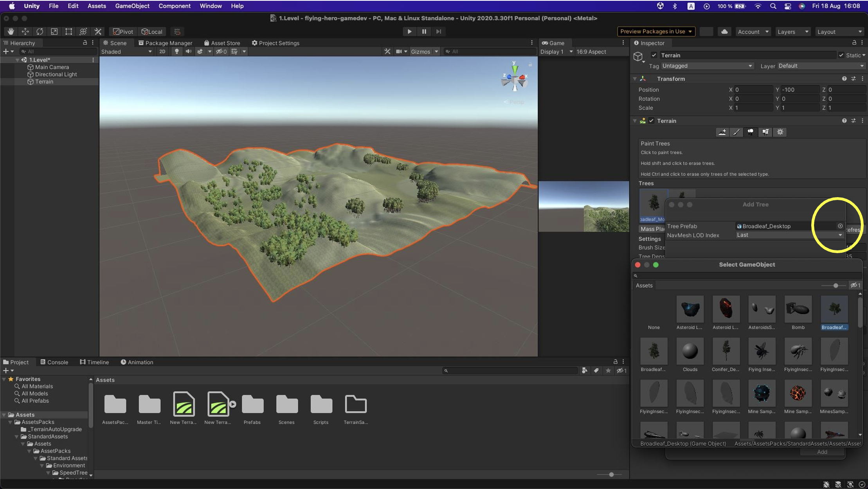Select Paint Trees tool icon
The width and height of the screenshot is (868, 489).
coord(751,132)
